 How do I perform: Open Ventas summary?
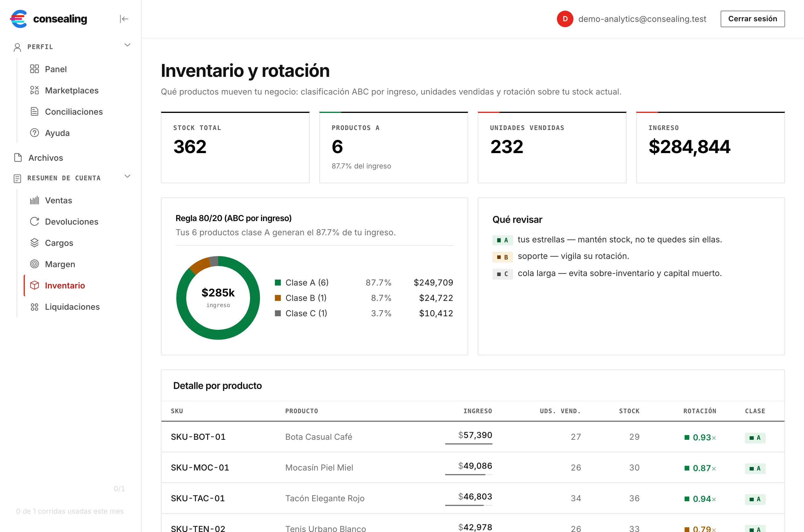click(x=58, y=200)
